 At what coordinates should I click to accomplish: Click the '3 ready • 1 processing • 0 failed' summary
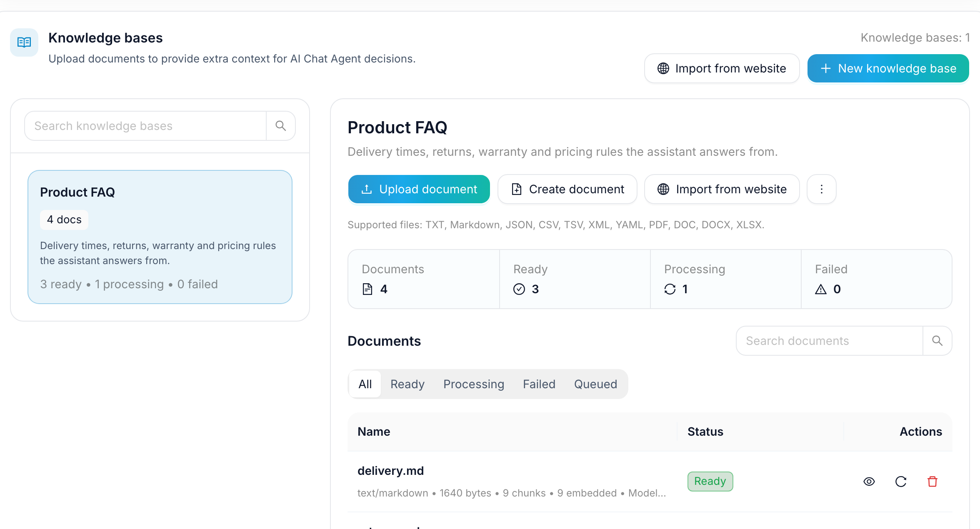pyautogui.click(x=129, y=284)
